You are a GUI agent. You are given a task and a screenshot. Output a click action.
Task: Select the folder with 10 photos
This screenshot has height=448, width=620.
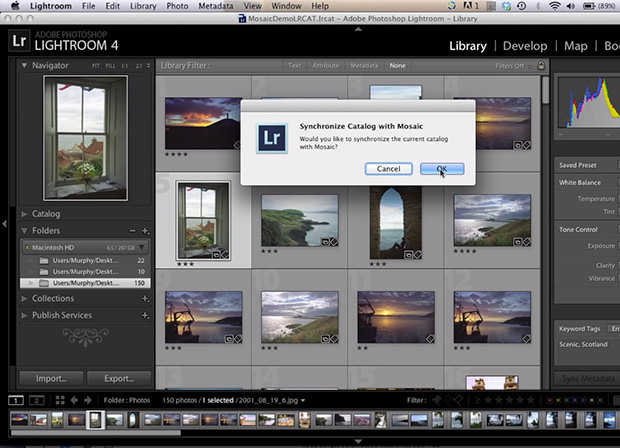[x=85, y=272]
